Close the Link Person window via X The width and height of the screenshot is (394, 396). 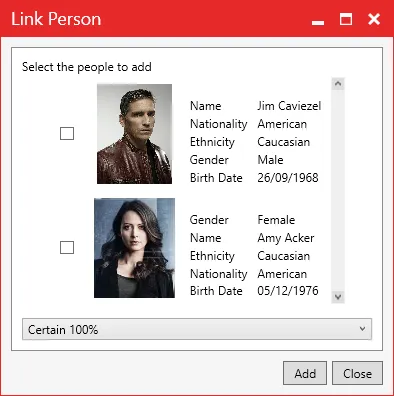374,19
